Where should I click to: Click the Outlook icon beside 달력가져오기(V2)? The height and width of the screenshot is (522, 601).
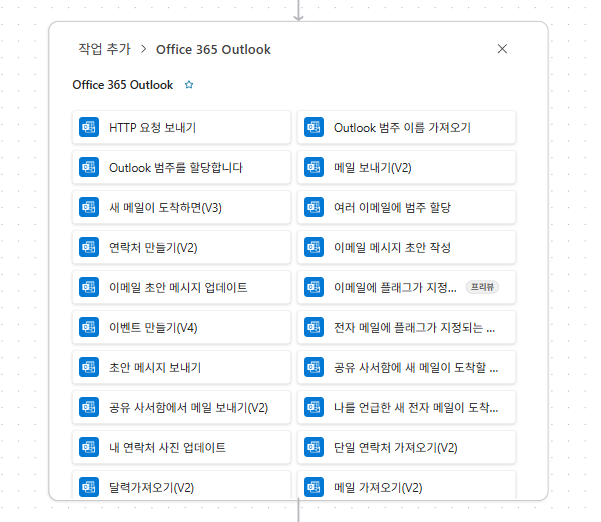89,487
